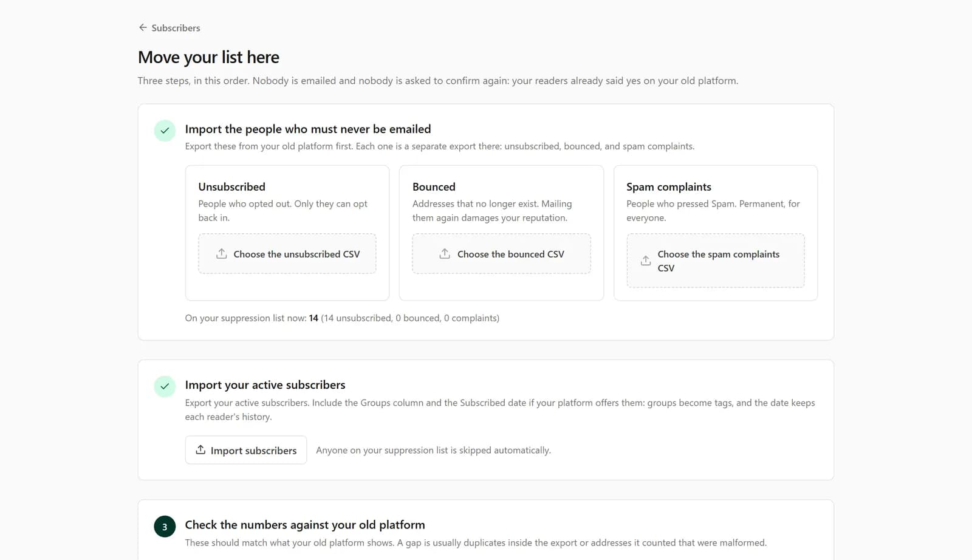Click the back arrow icon beside Subscribers
This screenshot has width=972, height=560.
(x=143, y=27)
